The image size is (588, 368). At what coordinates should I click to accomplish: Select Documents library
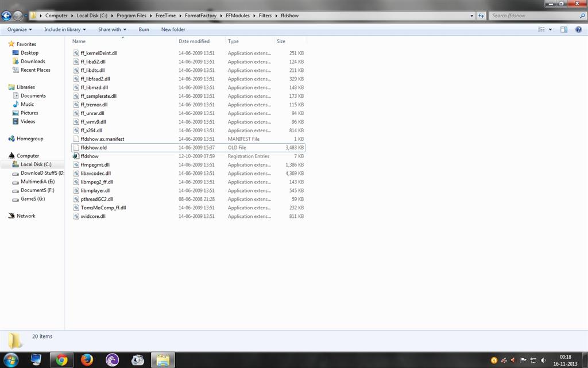(33, 96)
